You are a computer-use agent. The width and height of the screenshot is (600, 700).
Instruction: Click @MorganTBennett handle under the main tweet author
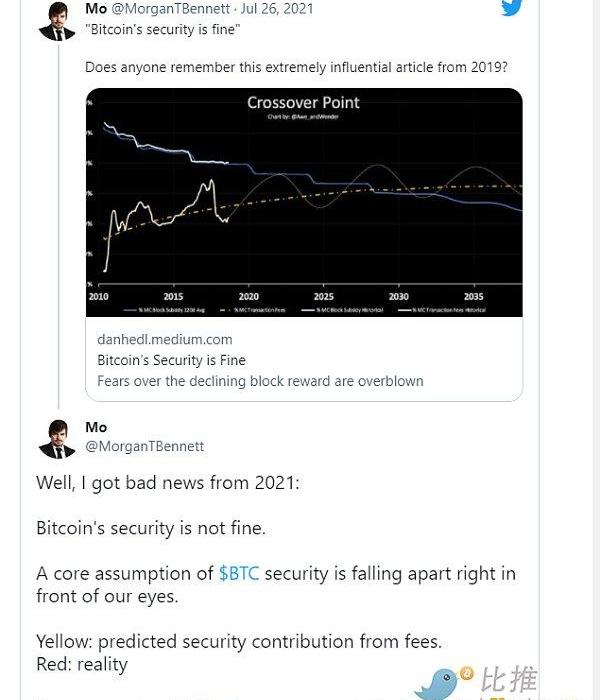pyautogui.click(x=145, y=446)
